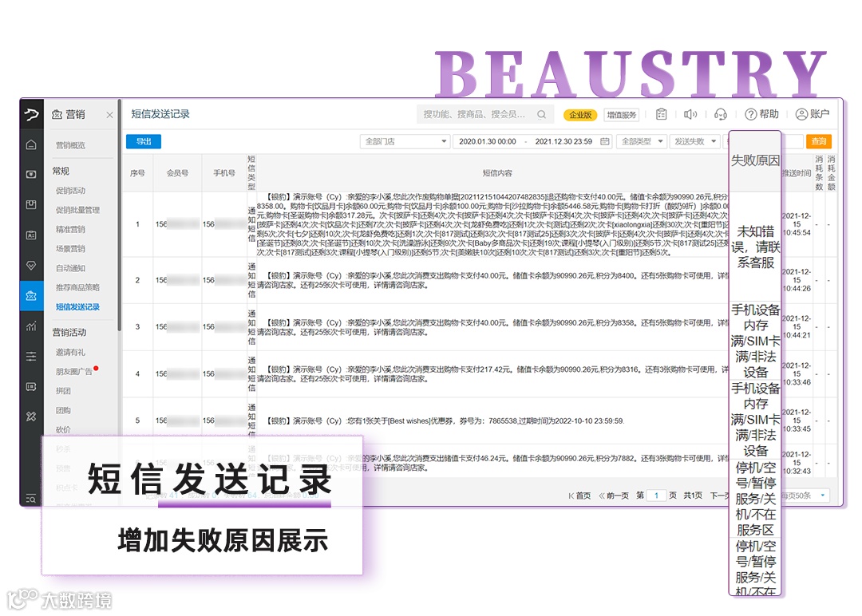
Task: Click the 营销活动 section heading
Action: click(x=69, y=332)
